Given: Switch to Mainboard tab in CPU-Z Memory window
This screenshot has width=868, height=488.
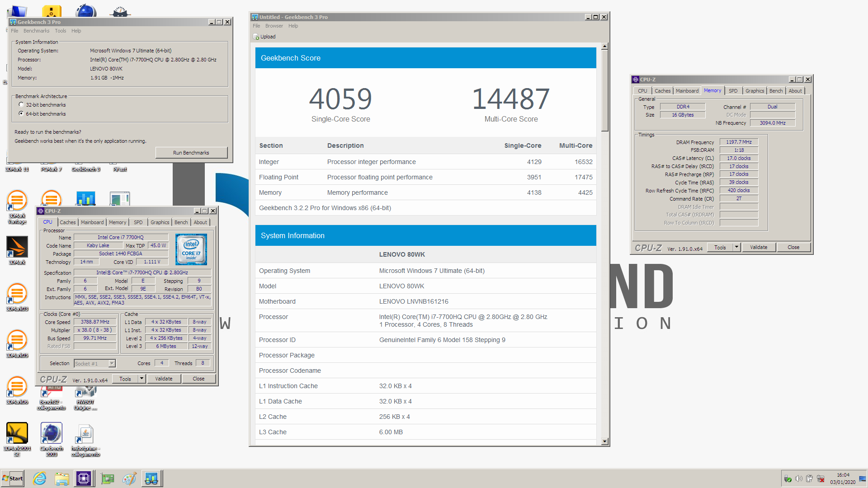Looking at the screenshot, I should coord(687,91).
